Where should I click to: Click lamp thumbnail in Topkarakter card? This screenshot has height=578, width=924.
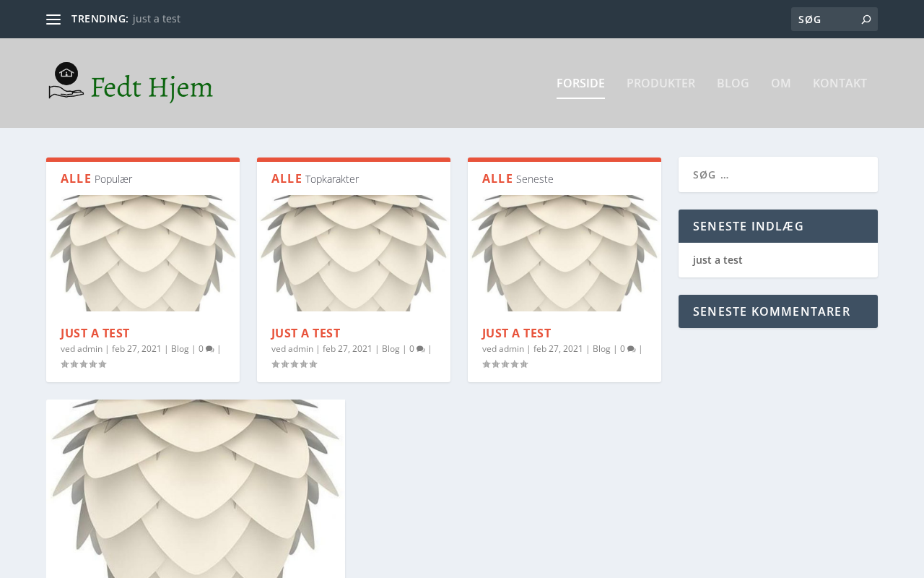pos(354,253)
